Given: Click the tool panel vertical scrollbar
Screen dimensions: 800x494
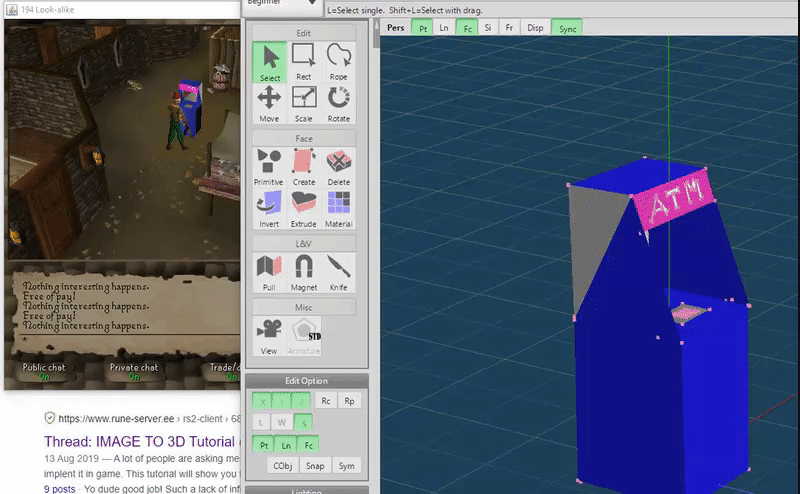Looking at the screenshot, I should coord(376,35).
